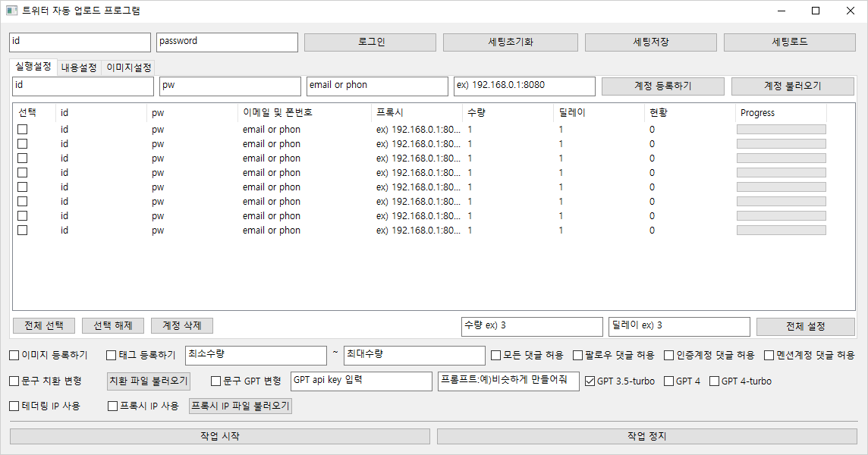Screen dimensions: 868x455
Task: Click the 치환 파일 불러오기 button
Action: click(149, 381)
